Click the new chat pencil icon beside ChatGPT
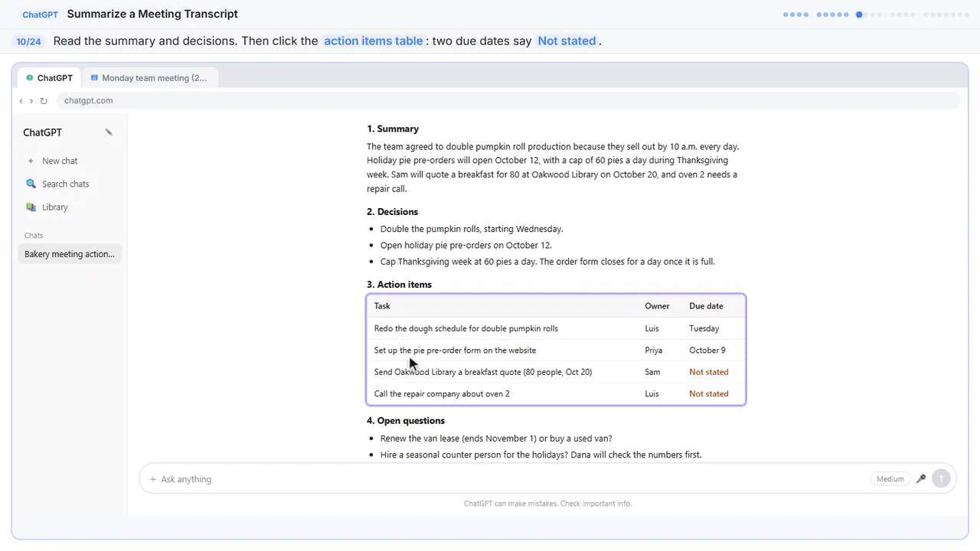The height and width of the screenshot is (551, 980). pos(109,132)
